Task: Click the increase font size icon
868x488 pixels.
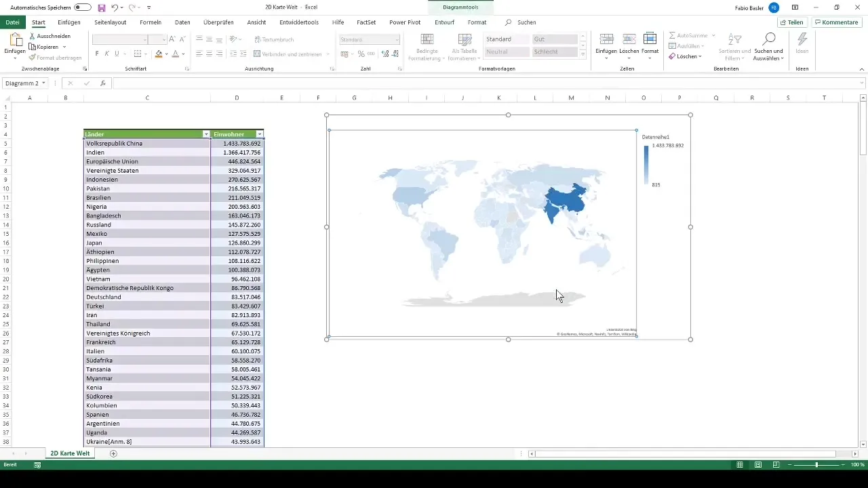Action: pyautogui.click(x=172, y=40)
